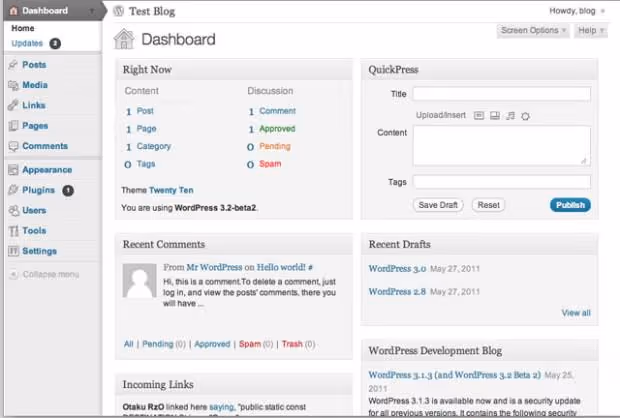Open the Updates submenu item

27,44
